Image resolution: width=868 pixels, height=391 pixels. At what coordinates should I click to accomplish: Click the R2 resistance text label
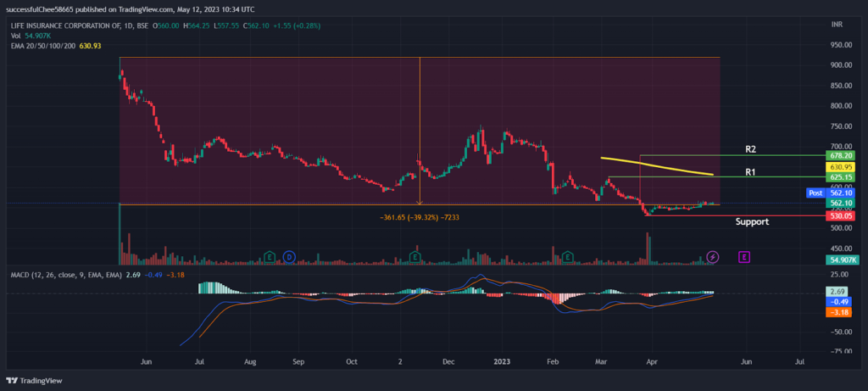751,149
